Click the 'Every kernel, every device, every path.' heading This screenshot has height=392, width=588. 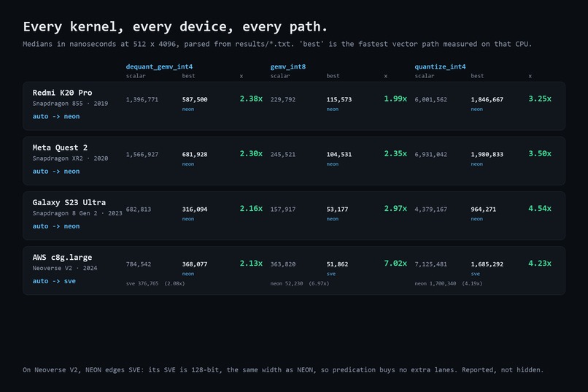tap(175, 26)
